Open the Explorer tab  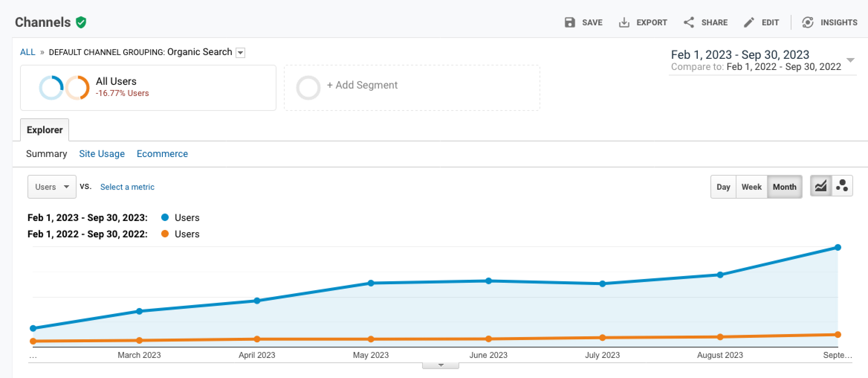(45, 130)
